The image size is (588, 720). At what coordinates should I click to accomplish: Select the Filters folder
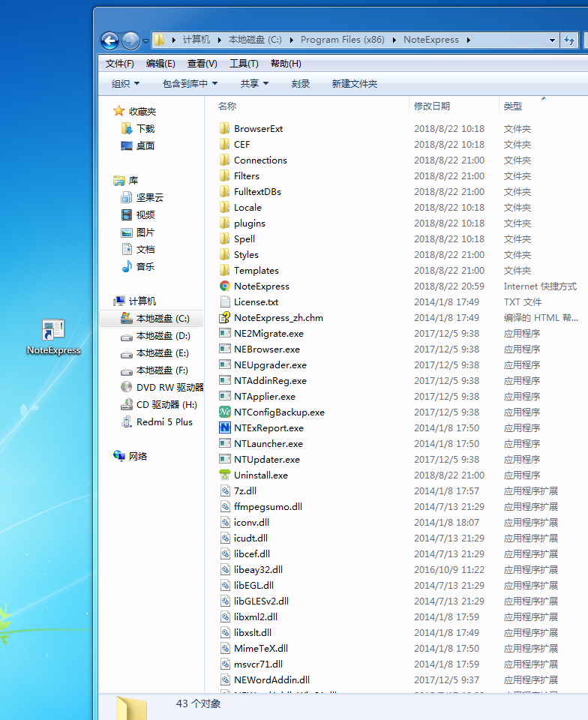(239, 175)
